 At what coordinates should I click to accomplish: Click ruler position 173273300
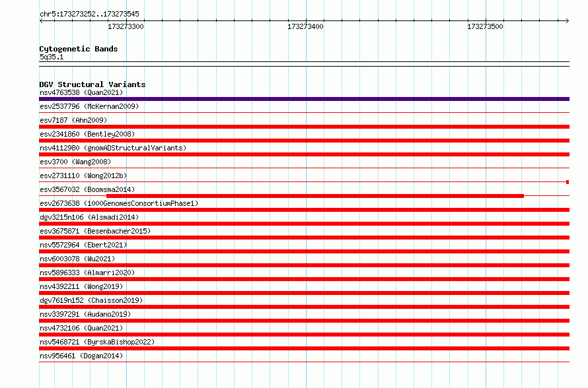coord(126,26)
